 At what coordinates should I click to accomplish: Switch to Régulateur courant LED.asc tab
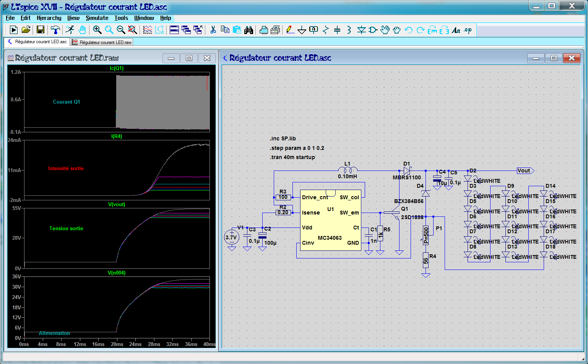tap(37, 42)
